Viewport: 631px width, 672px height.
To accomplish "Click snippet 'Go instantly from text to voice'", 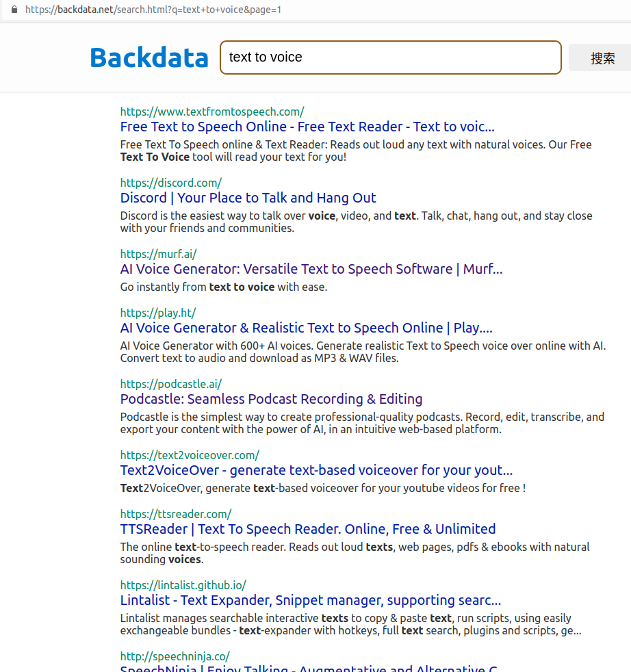I will (224, 287).
